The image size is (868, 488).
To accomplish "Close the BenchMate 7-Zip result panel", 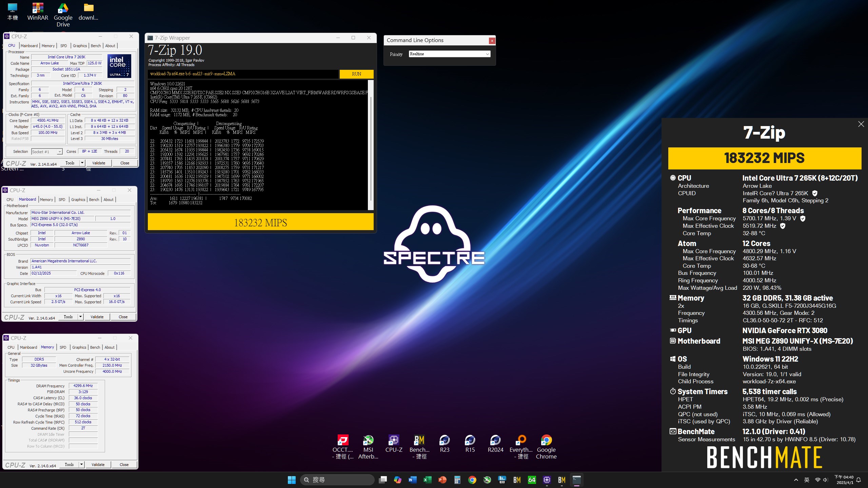I will click(x=861, y=124).
